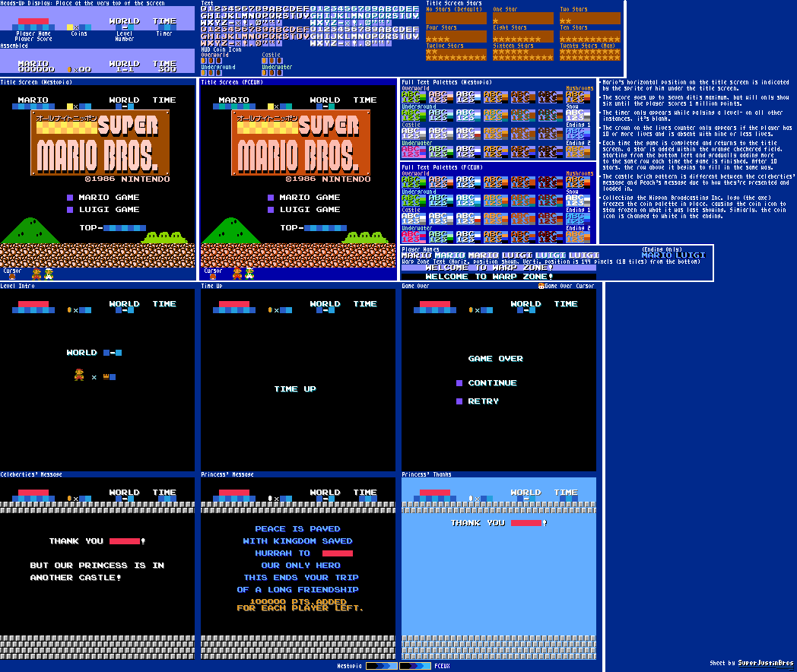
Task: Click Luigi sprite below Nestopia title screen
Action: tap(49, 274)
